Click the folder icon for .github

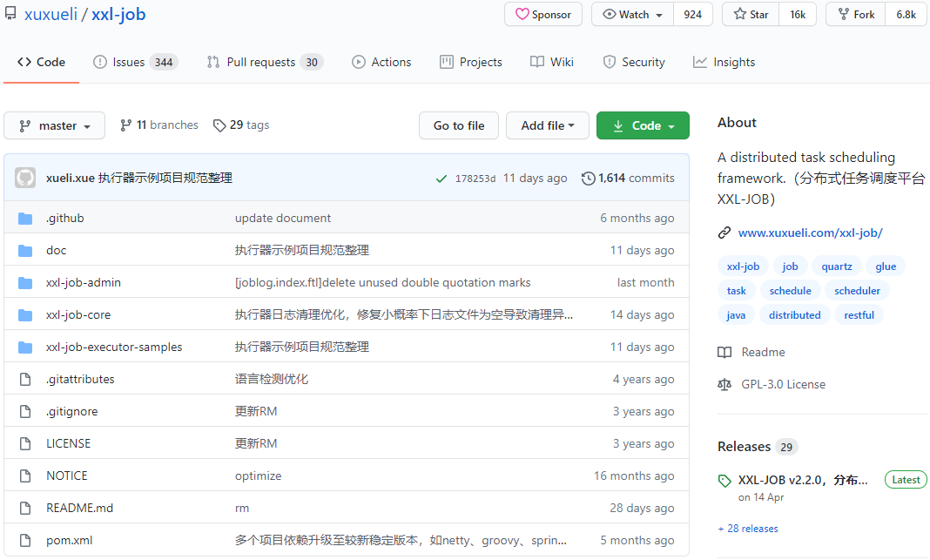tap(25, 219)
